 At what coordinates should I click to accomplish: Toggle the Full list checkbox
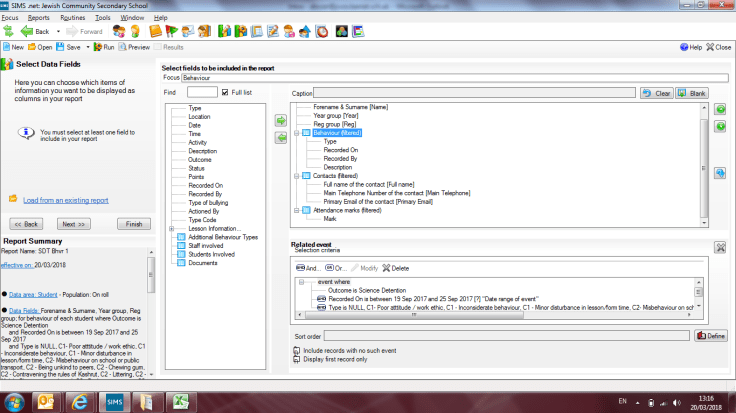tap(226, 92)
